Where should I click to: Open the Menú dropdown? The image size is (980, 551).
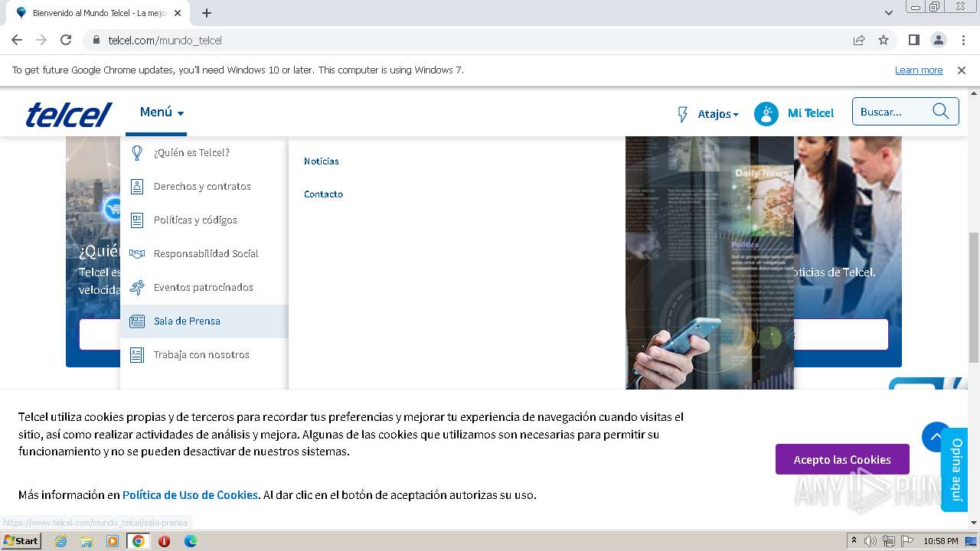162,112
